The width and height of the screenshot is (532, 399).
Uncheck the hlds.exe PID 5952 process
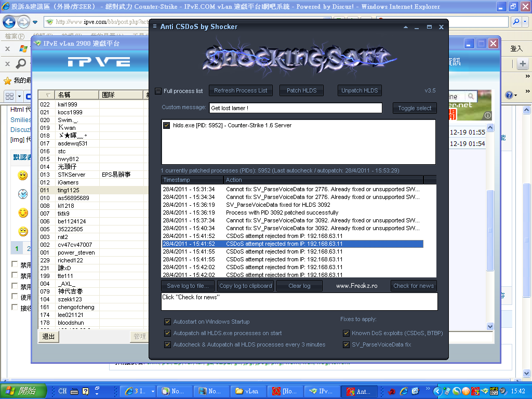click(167, 125)
